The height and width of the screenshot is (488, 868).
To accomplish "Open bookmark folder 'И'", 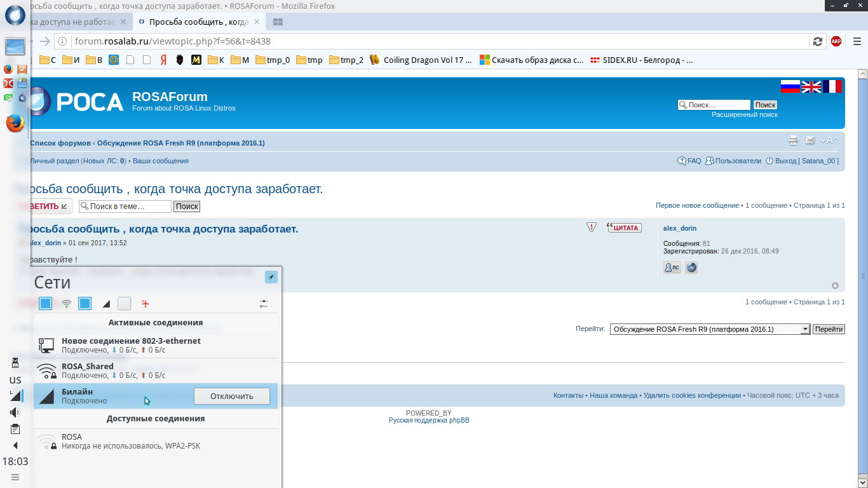I will pyautogui.click(x=71, y=60).
